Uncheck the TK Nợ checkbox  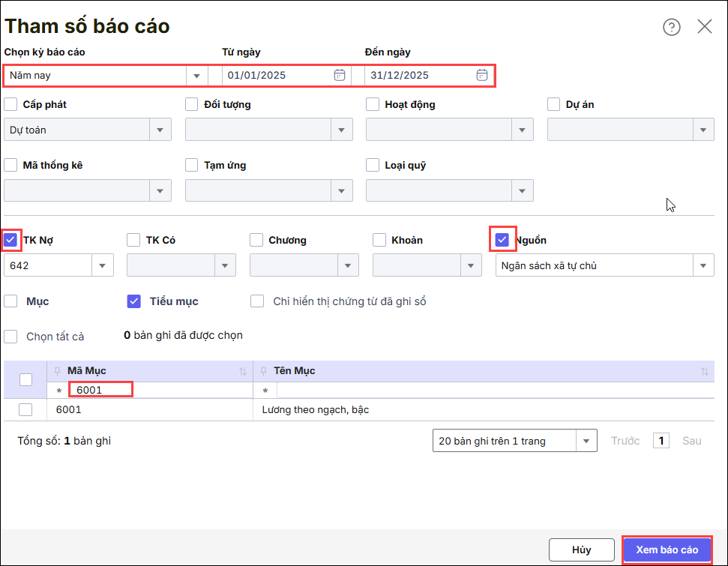click(10, 240)
